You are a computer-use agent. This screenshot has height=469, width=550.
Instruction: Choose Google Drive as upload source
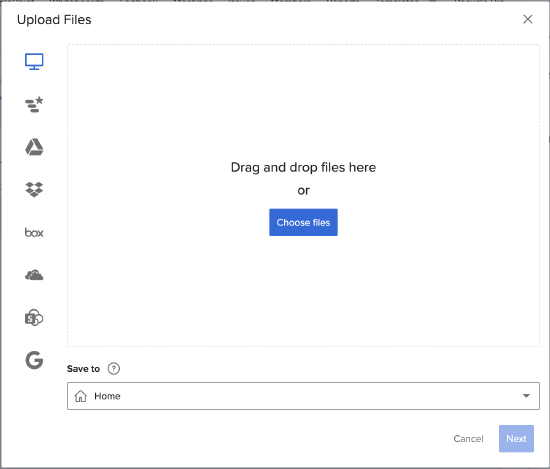coord(34,147)
